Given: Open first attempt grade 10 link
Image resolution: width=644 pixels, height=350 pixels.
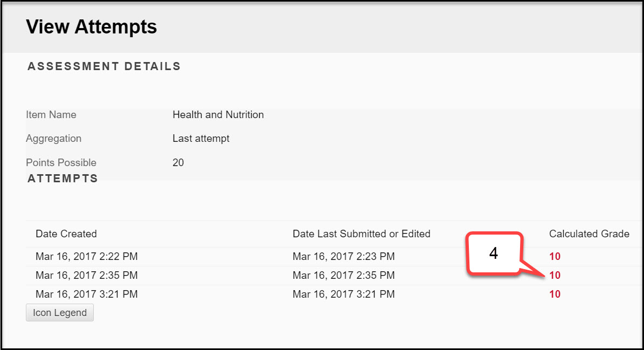Looking at the screenshot, I should pos(555,256).
